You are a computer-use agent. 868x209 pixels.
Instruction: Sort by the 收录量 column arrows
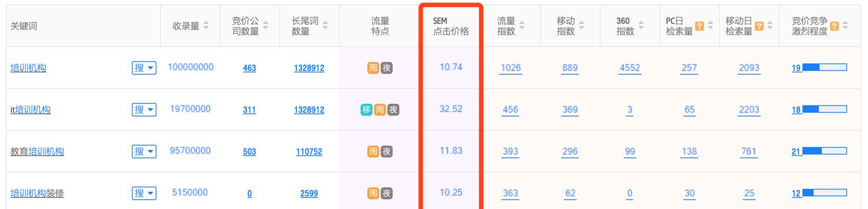click(206, 26)
